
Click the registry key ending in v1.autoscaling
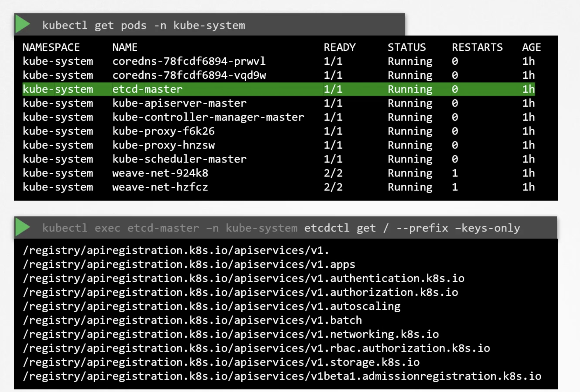tap(211, 306)
